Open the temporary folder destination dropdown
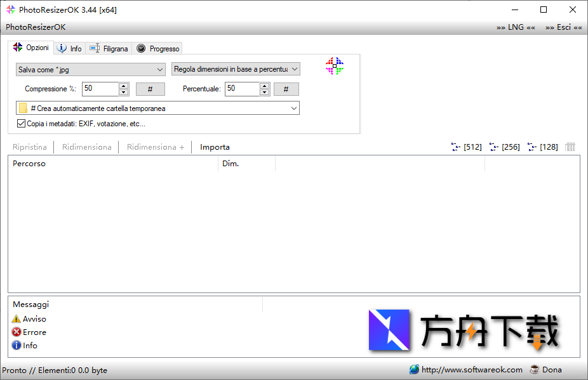 159,108
